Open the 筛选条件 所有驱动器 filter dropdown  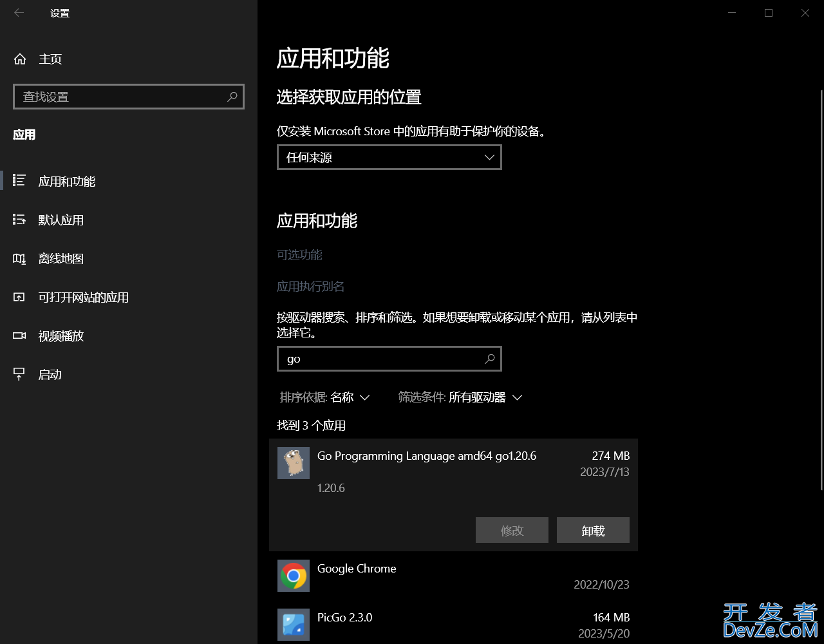tap(460, 397)
